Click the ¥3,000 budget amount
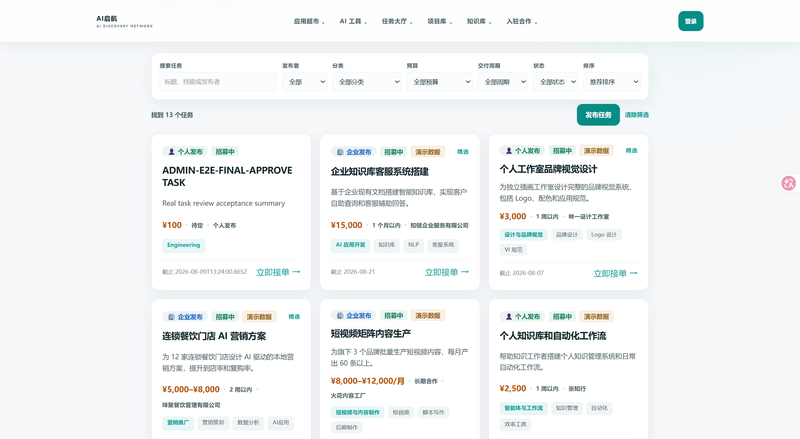800x439 pixels. [513, 216]
